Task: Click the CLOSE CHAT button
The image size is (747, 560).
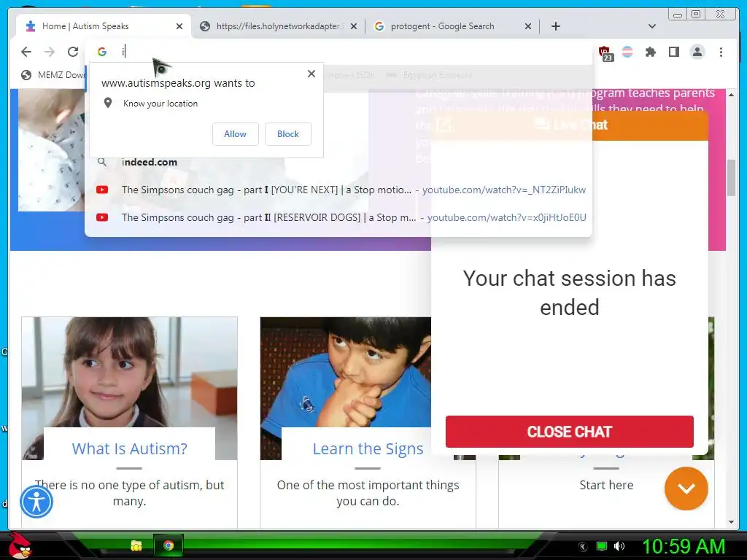Action: point(569,432)
